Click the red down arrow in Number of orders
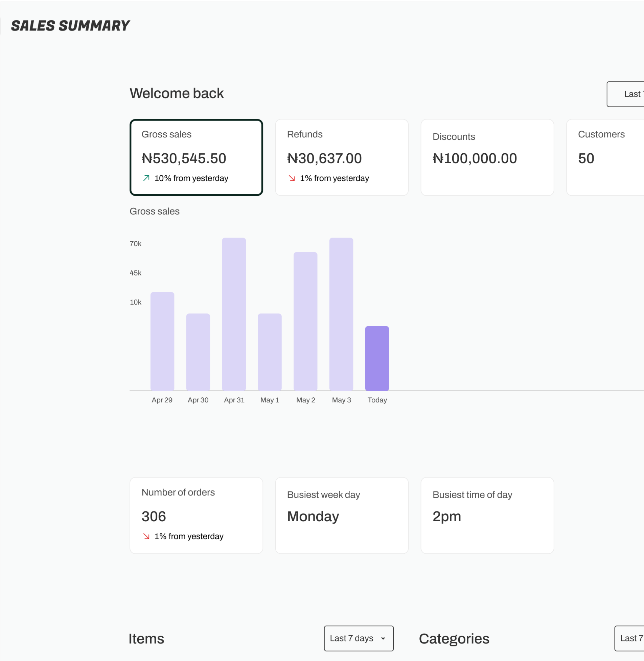This screenshot has height=661, width=644. (146, 536)
